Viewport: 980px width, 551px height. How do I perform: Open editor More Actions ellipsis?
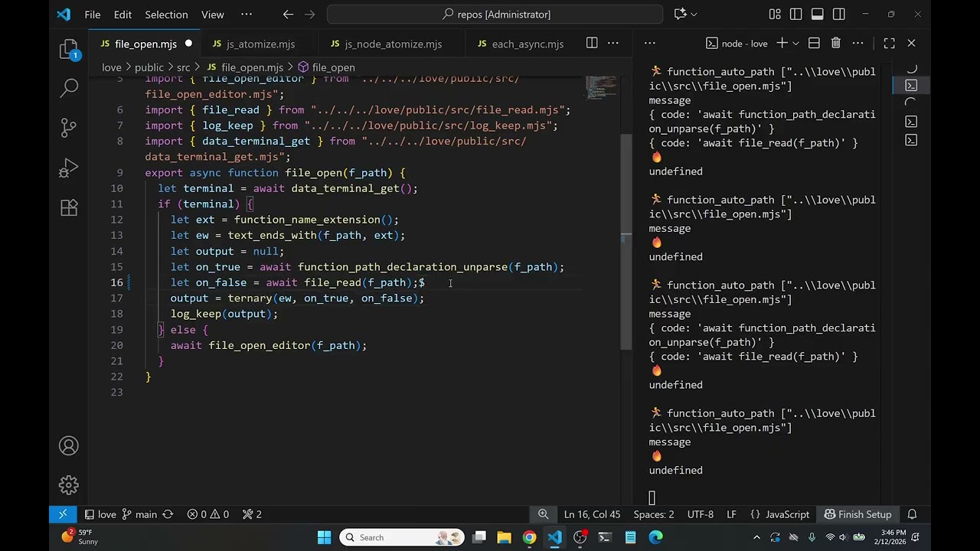point(613,43)
